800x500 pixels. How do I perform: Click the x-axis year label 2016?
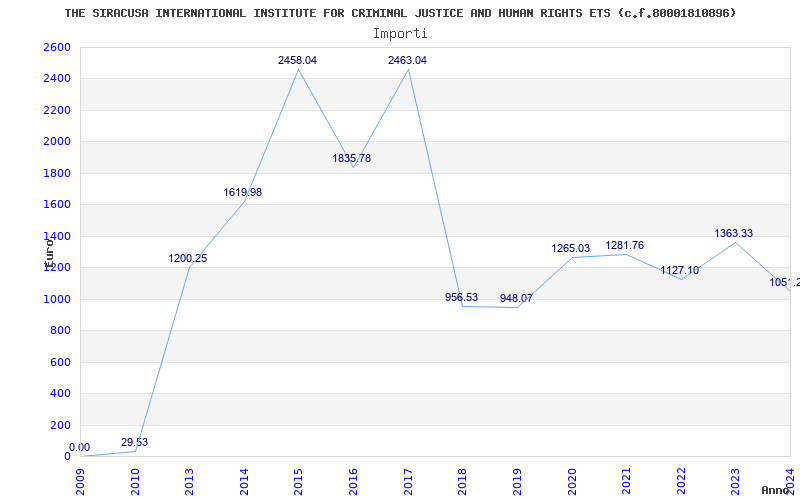(x=354, y=481)
